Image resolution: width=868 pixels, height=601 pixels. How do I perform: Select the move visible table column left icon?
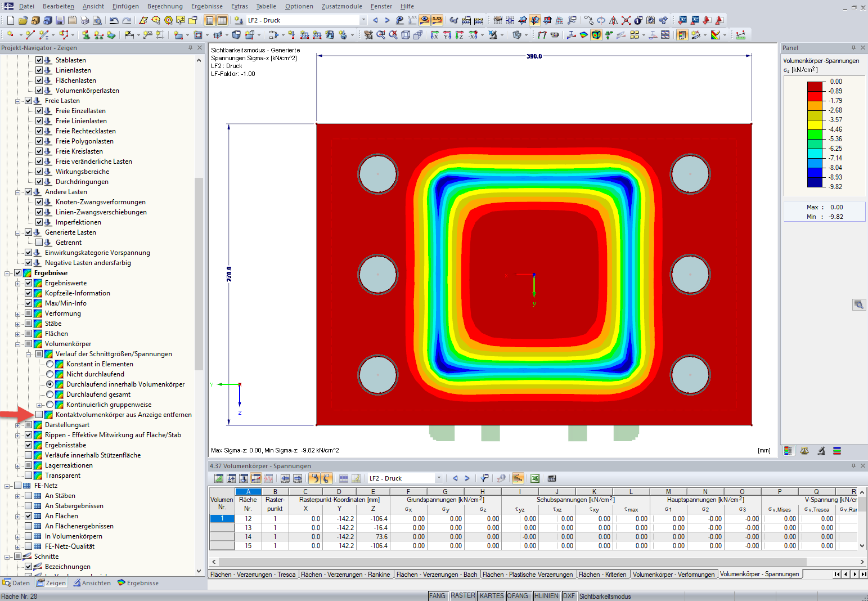(285, 478)
